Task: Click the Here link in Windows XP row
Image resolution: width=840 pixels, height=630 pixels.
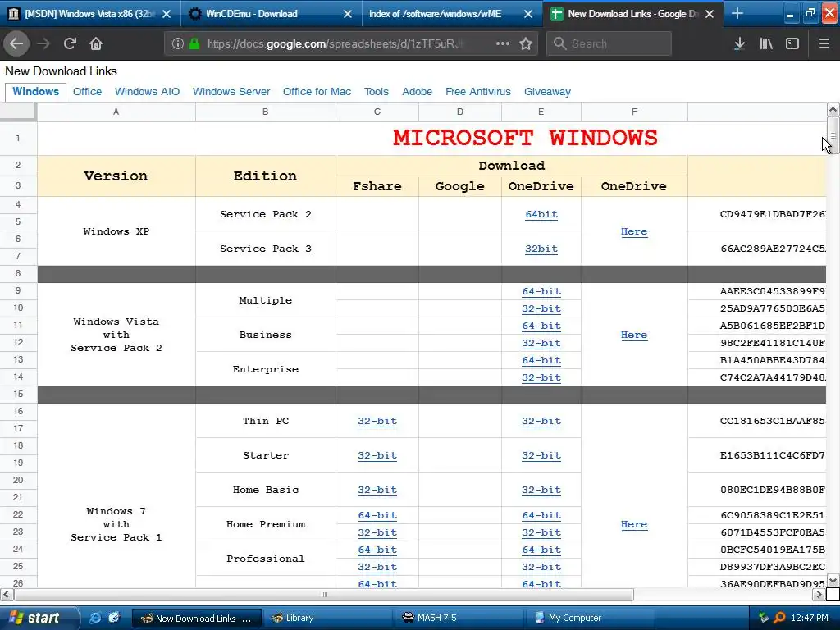Action: click(x=634, y=231)
